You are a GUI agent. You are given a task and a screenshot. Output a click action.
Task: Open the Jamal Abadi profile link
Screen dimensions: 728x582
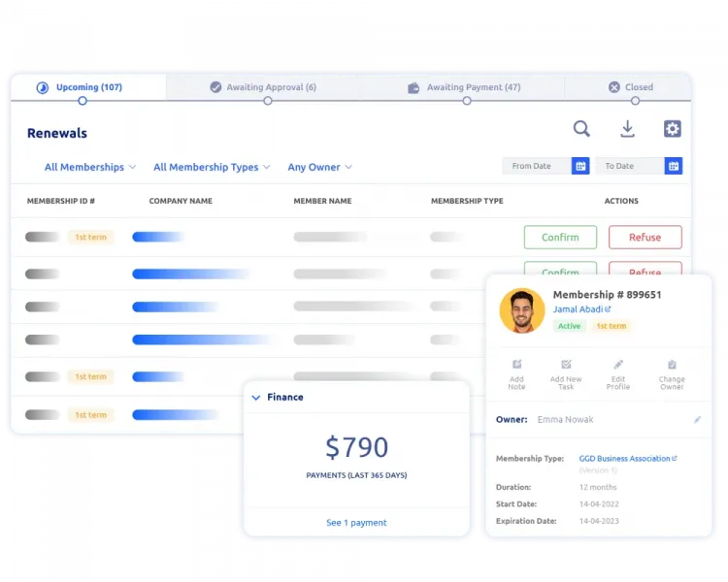[578, 309]
